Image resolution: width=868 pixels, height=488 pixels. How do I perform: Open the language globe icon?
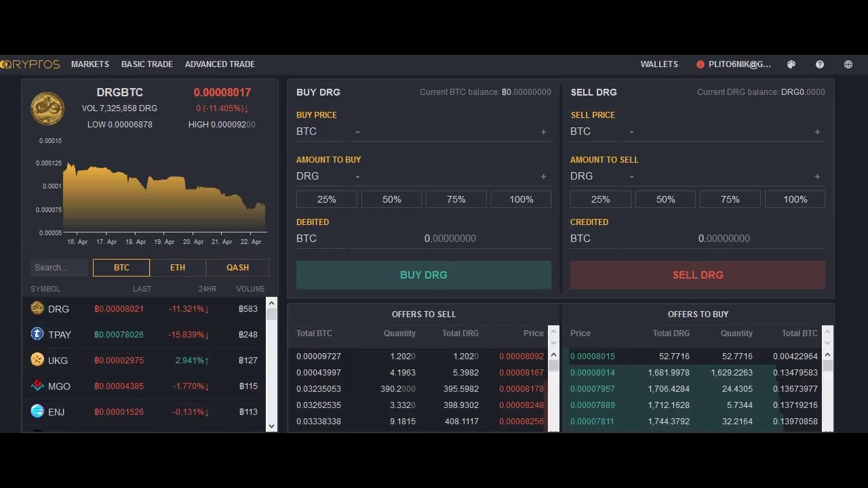pos(848,64)
